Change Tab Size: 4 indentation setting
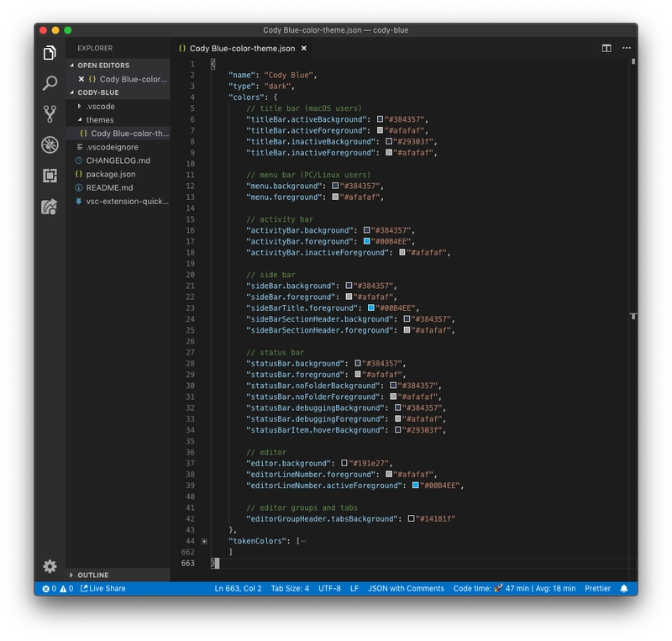672x641 pixels. coord(290,589)
